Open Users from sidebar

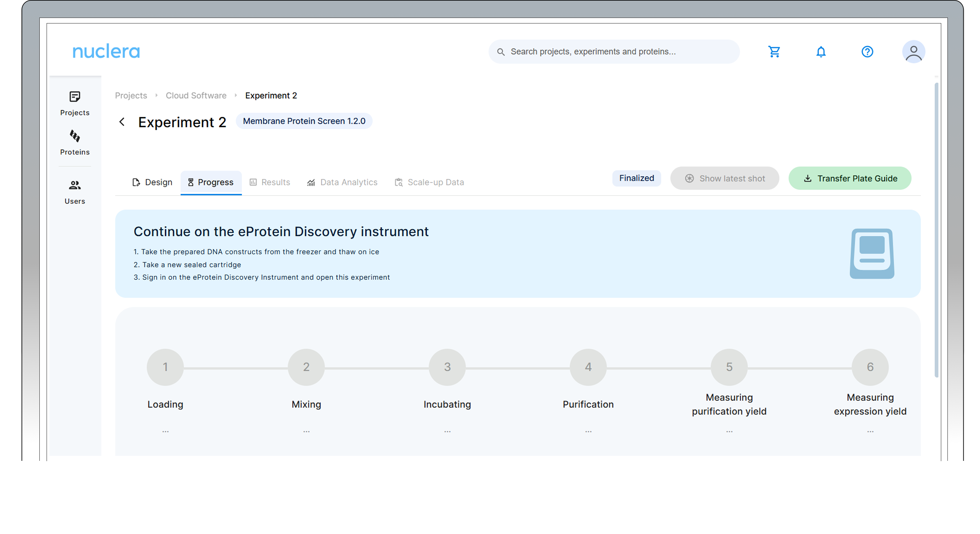coord(74,192)
